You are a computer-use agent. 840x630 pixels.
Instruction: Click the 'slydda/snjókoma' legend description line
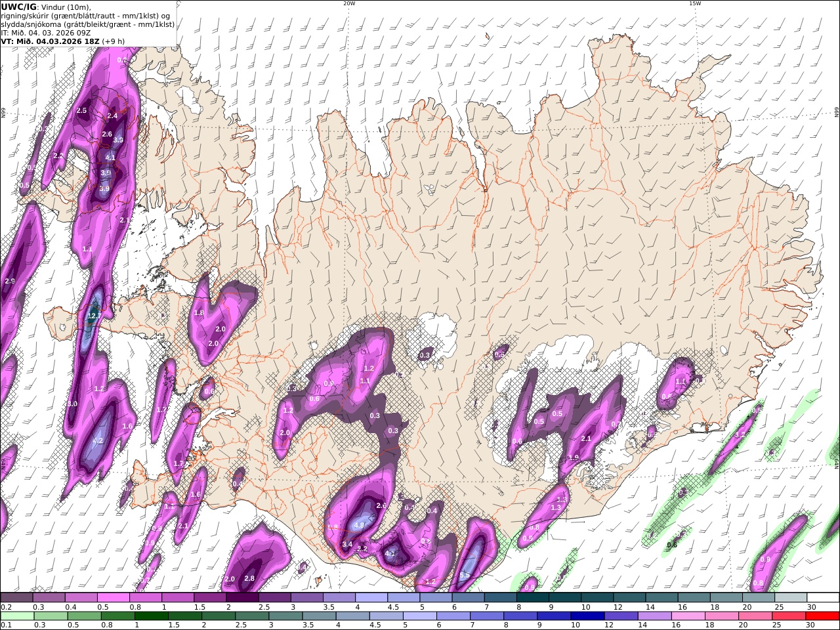(88, 24)
